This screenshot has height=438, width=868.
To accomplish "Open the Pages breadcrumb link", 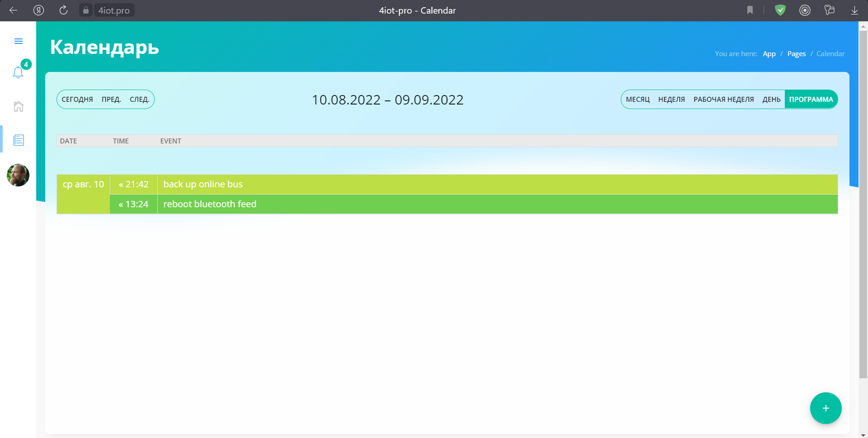I will coord(796,54).
